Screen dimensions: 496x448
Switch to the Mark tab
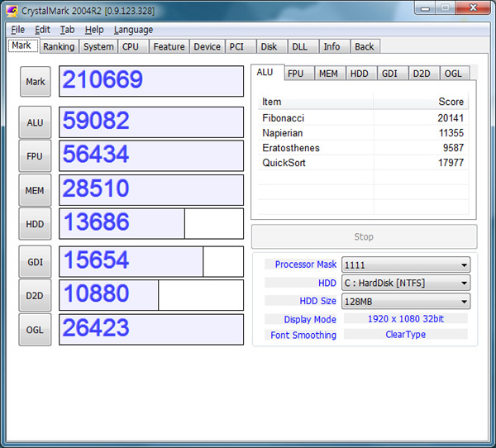[x=23, y=46]
